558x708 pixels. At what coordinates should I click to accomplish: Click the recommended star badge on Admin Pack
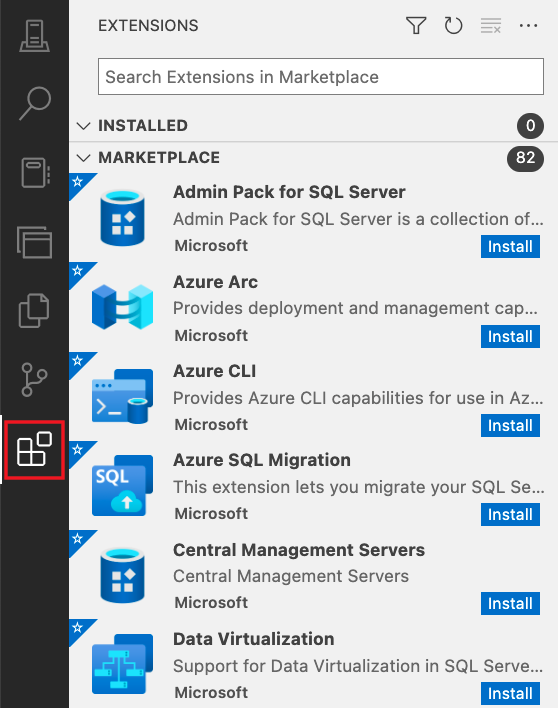coord(78,182)
